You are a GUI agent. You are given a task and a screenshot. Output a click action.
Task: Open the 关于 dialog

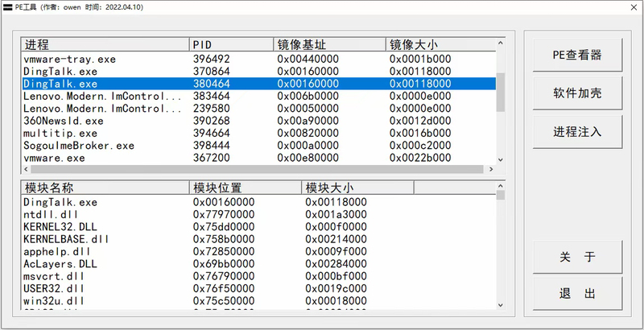coord(577,257)
